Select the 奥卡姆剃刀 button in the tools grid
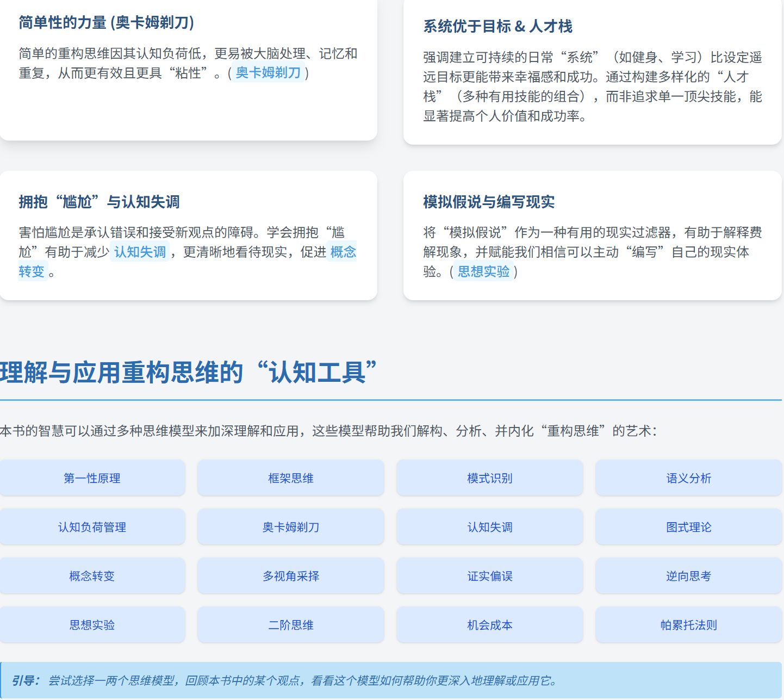This screenshot has width=784, height=700. point(290,527)
